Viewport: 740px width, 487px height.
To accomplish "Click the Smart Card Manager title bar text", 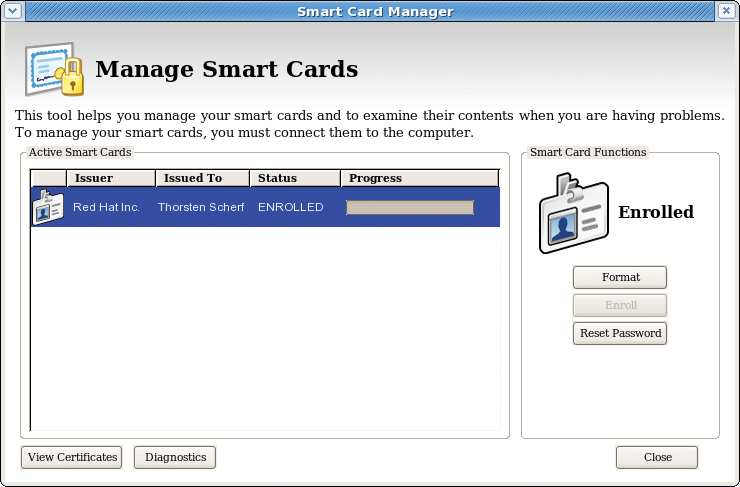I will point(375,11).
